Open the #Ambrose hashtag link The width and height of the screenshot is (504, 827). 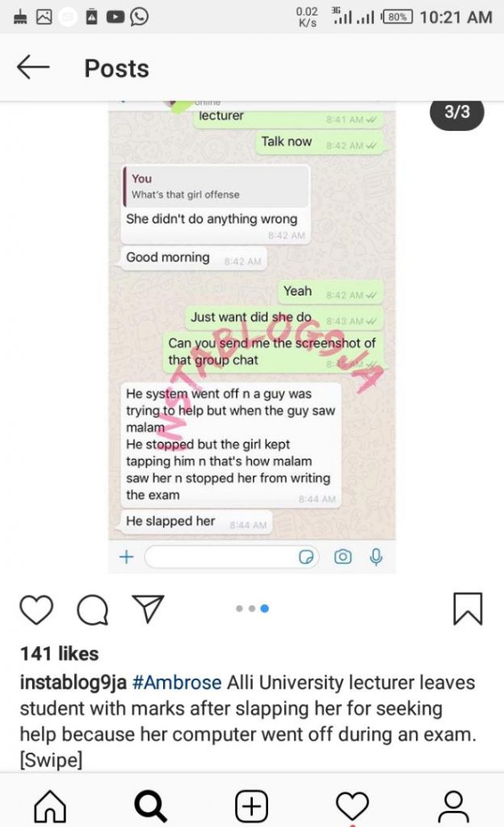coord(177,682)
